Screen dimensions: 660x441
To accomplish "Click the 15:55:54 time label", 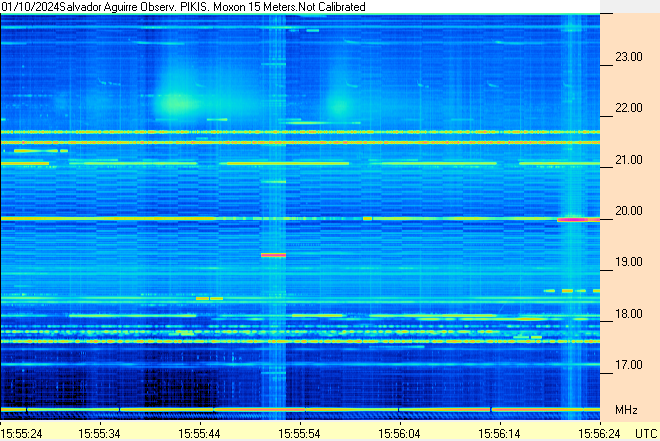I will [299, 433].
